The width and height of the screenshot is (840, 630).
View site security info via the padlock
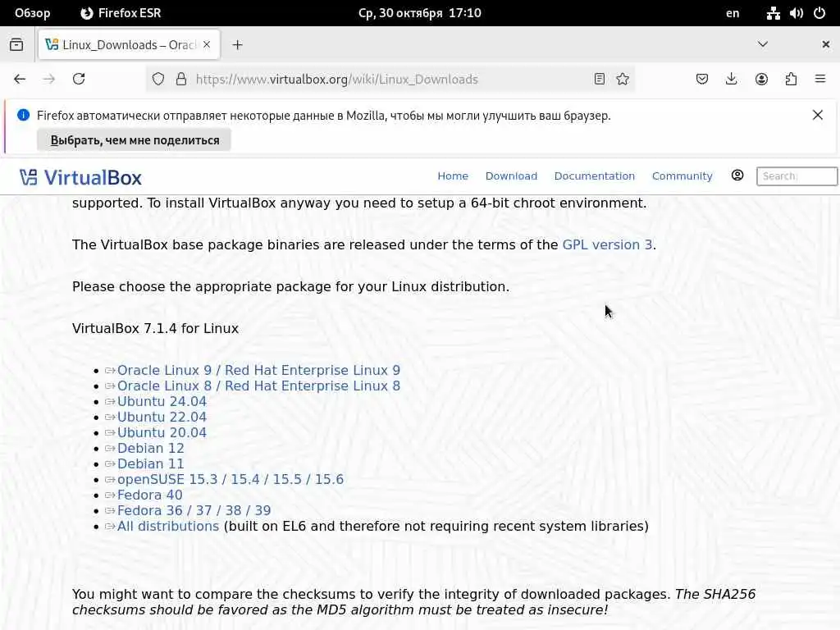point(181,80)
